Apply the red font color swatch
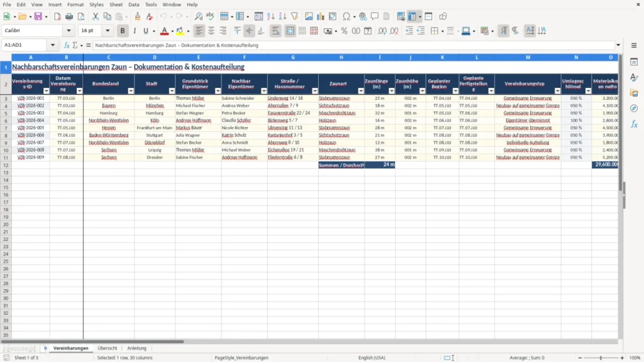The height and width of the screenshot is (362, 644). pyautogui.click(x=164, y=31)
